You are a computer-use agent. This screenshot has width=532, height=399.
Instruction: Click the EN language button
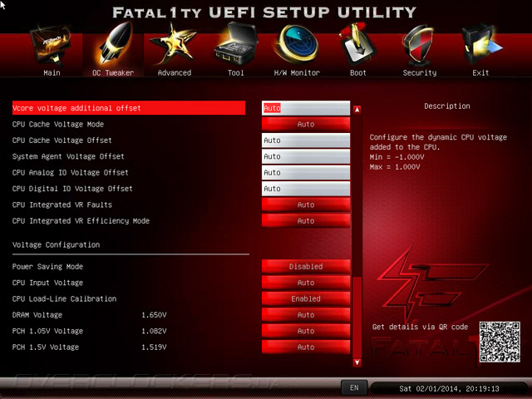[x=354, y=387]
